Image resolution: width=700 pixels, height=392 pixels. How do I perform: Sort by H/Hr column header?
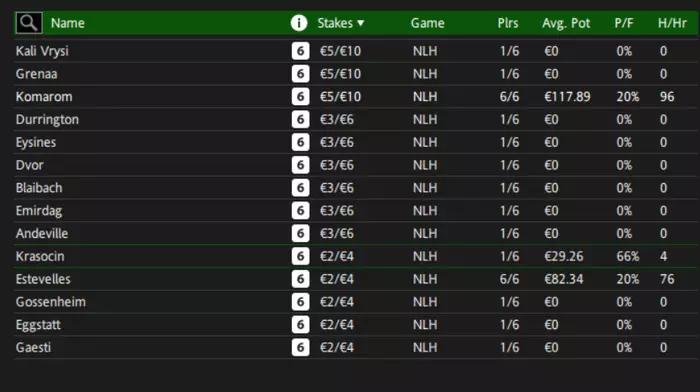coord(672,23)
